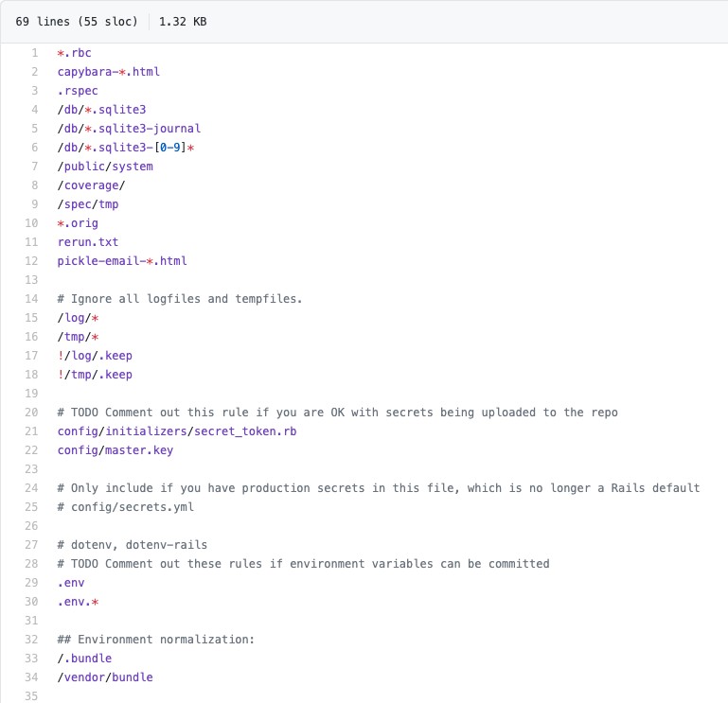728x703 pixels.
Task: Place cursor on /public/system line
Action: 104,167
